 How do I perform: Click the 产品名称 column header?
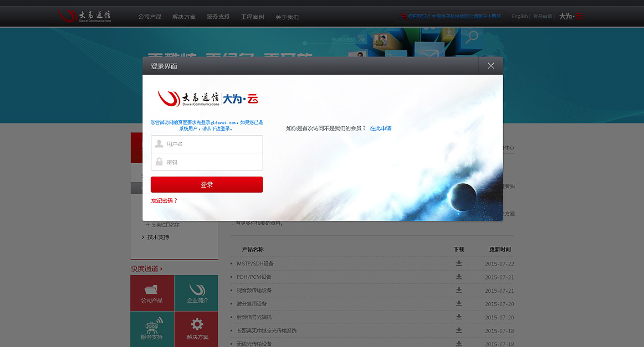point(253,250)
